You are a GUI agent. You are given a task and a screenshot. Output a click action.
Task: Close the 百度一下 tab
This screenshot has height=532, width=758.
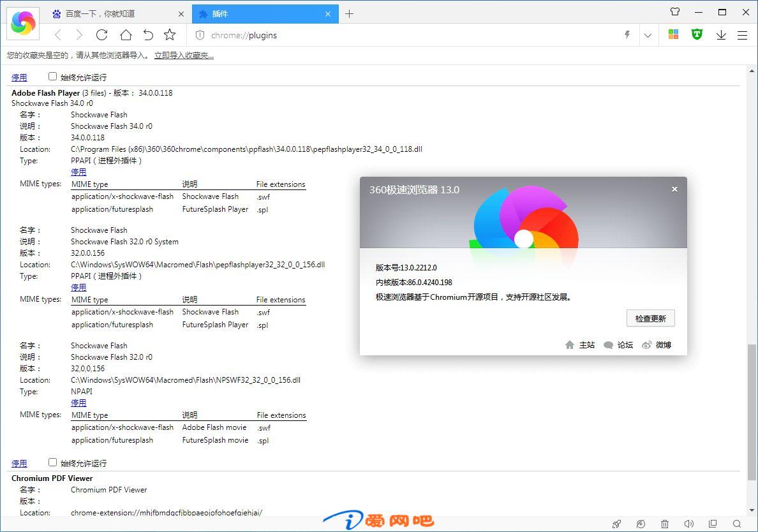(x=181, y=14)
